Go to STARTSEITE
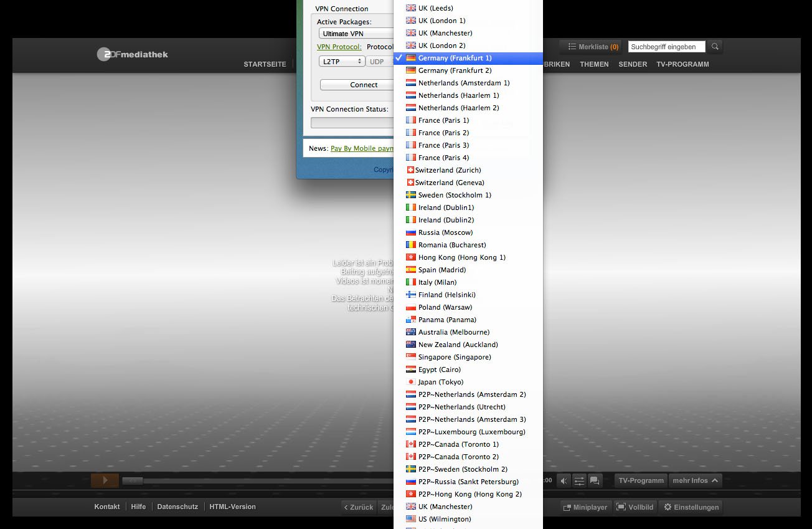Viewport: 812px width, 529px height. (x=265, y=64)
